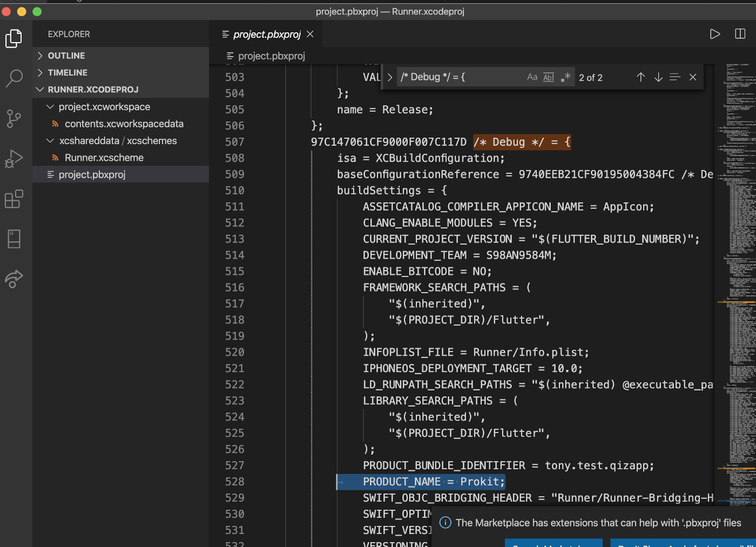Expand replace field in find widget
756x547 pixels.
[x=389, y=77]
